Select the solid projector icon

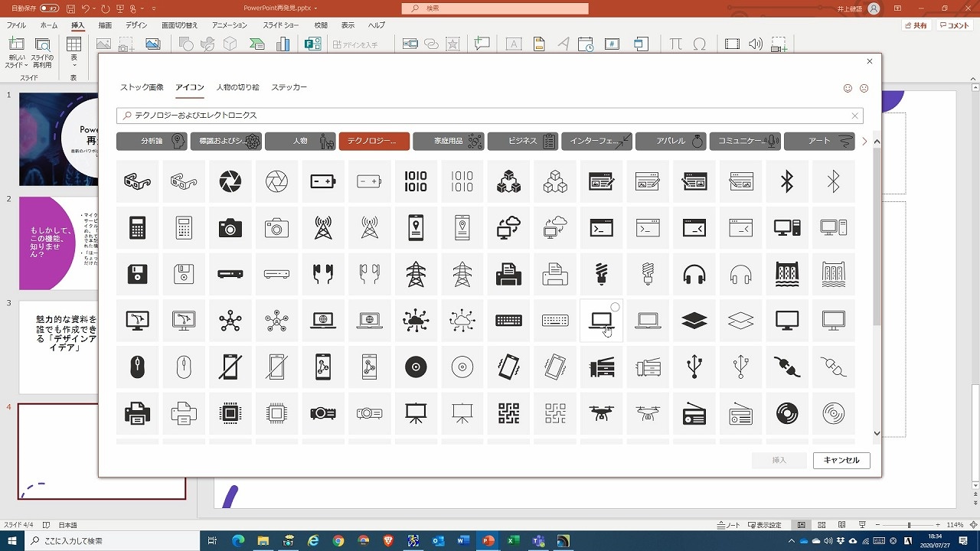point(323,413)
